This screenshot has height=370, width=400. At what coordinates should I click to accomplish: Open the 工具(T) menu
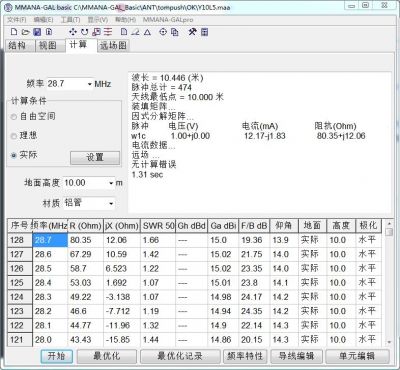(70, 20)
